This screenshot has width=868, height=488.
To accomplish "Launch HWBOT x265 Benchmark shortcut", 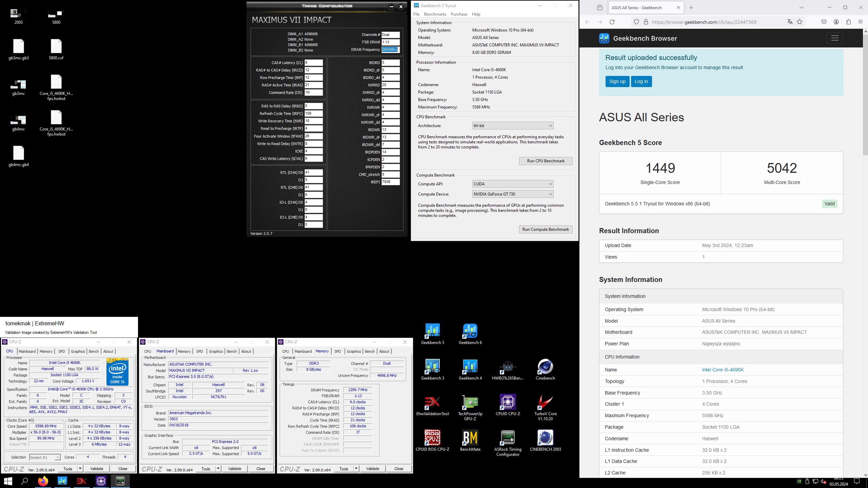I will [x=508, y=370].
